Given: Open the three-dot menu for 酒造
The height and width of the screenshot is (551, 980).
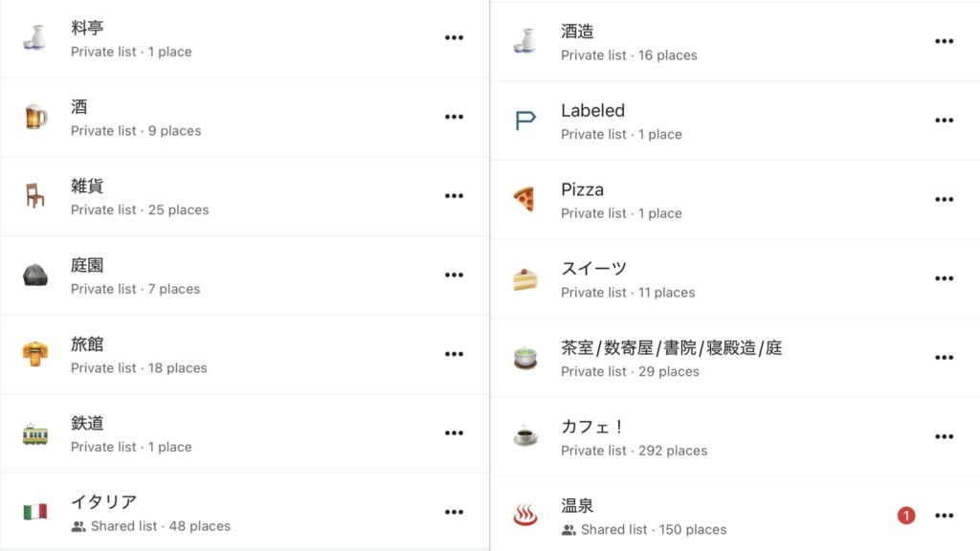Looking at the screenshot, I should 944,41.
